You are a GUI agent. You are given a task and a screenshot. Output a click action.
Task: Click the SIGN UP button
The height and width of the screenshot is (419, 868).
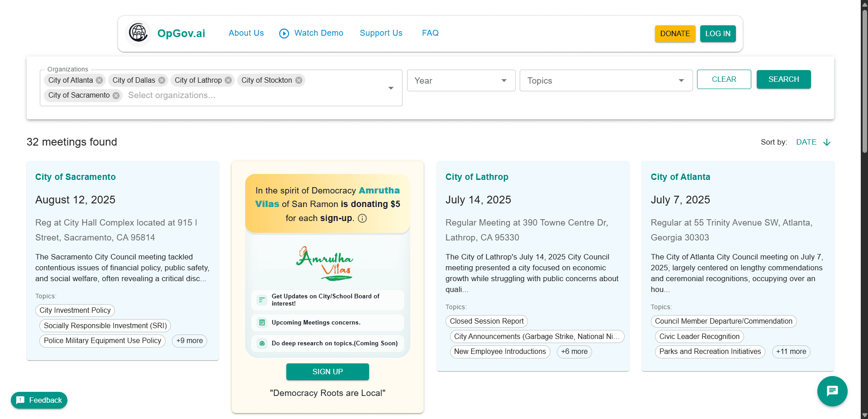click(327, 372)
